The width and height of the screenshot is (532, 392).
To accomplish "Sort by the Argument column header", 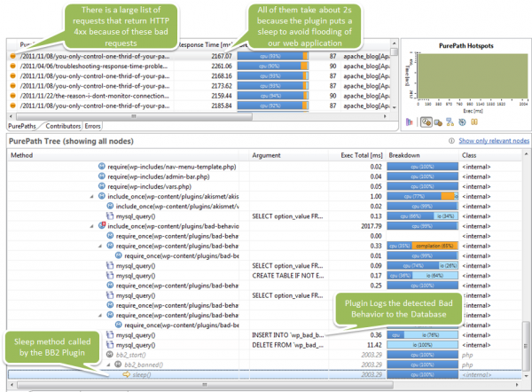I will tap(266, 155).
